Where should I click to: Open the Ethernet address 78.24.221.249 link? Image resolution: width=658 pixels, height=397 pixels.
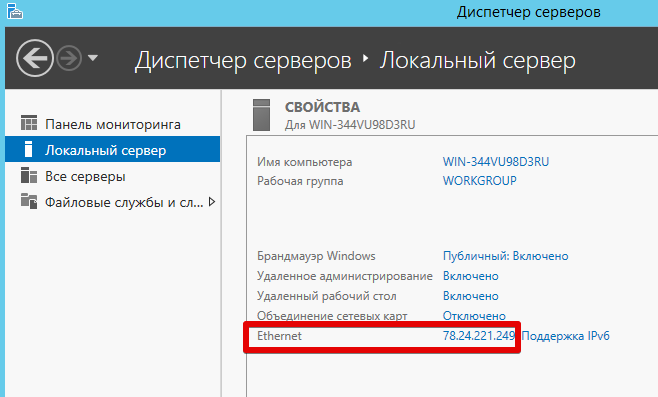[x=479, y=336]
